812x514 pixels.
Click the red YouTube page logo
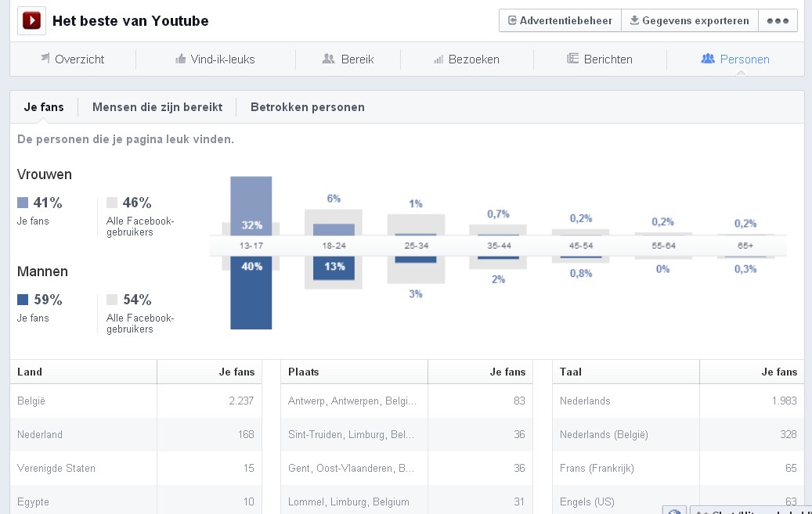coord(31,20)
